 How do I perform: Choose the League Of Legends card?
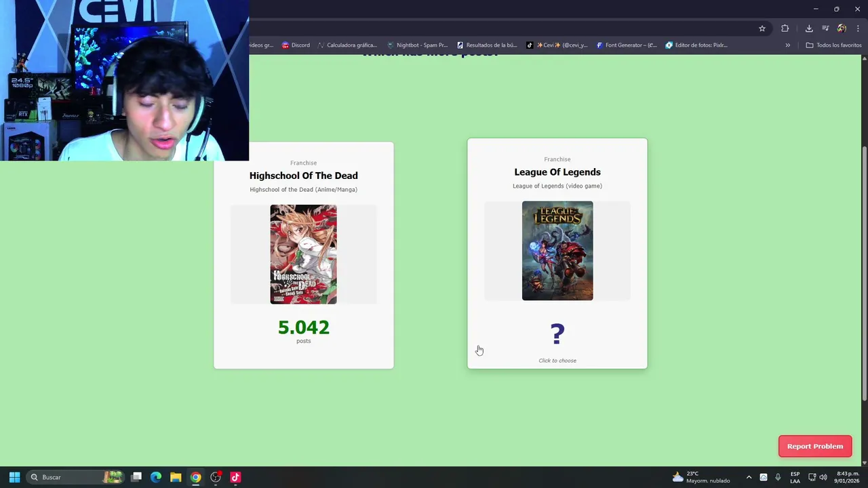tap(557, 253)
